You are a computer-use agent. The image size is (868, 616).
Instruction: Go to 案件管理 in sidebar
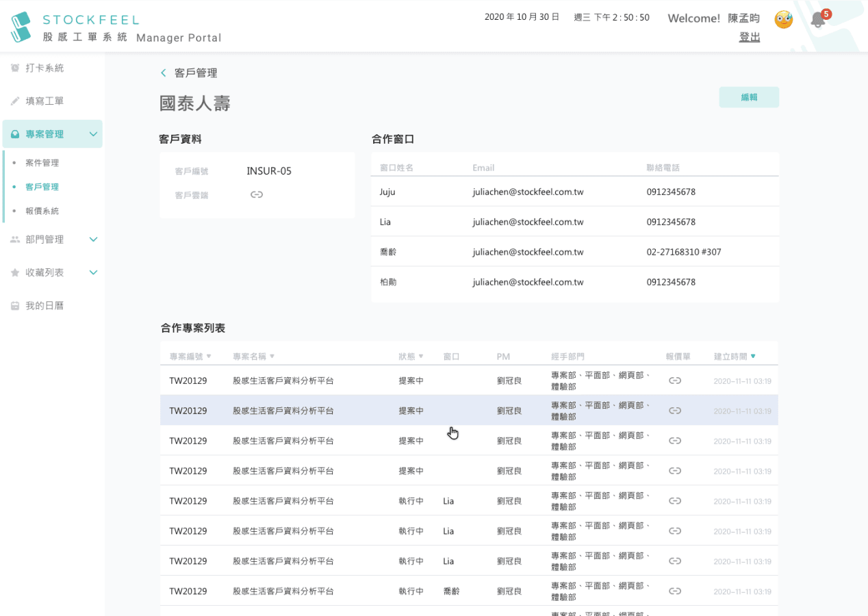42,163
